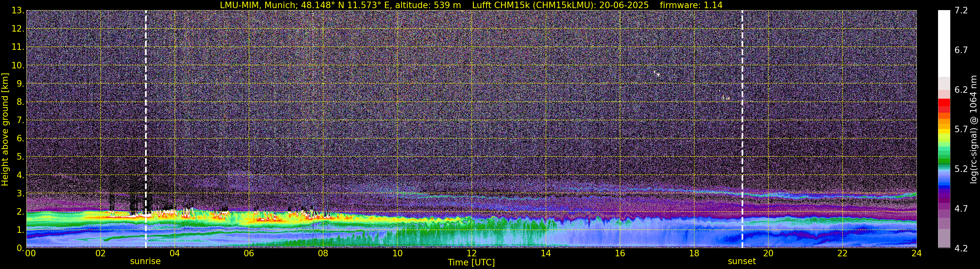Click the colorbar tick label "5.2"
The width and height of the screenshot is (980, 269).
[x=961, y=169]
